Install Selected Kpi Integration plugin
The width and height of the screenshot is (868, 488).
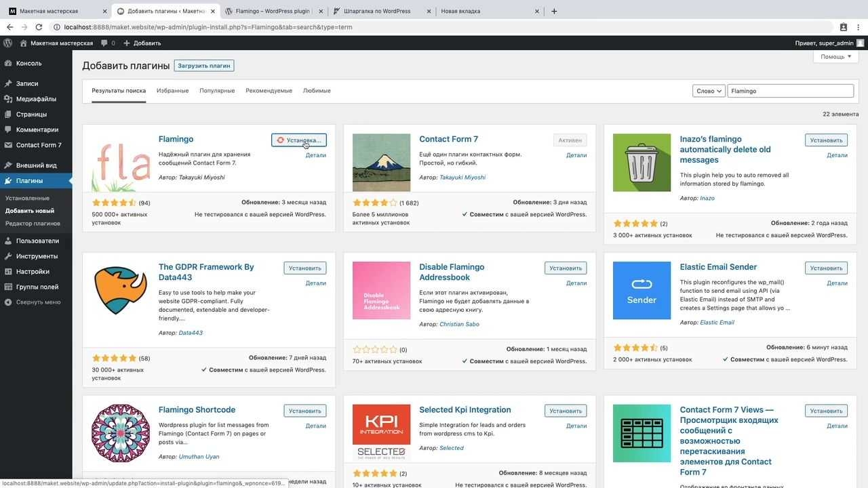click(x=566, y=411)
